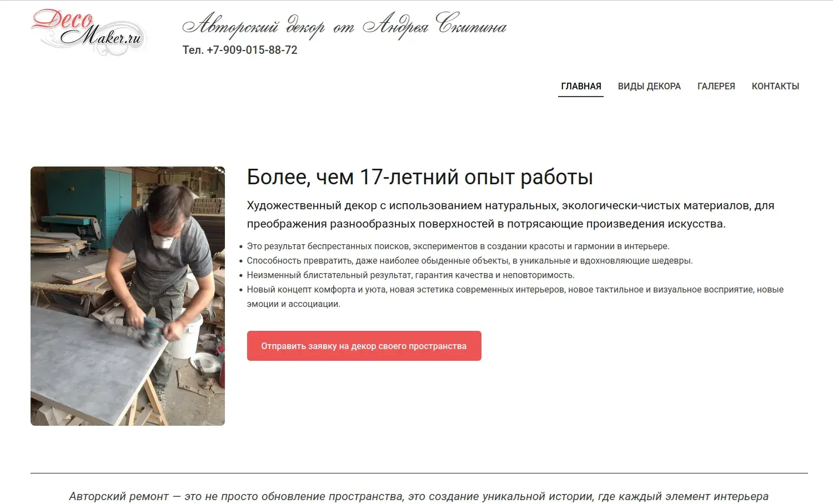
Task: Click the bullet about 'беспрестанных поисков, экспериментов'
Action: 458,246
